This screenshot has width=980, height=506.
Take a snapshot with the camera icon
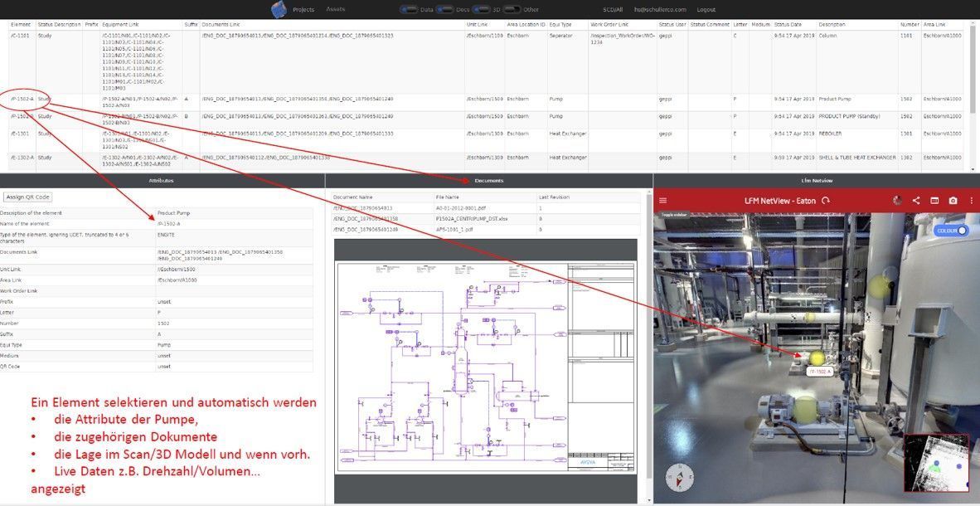(953, 201)
